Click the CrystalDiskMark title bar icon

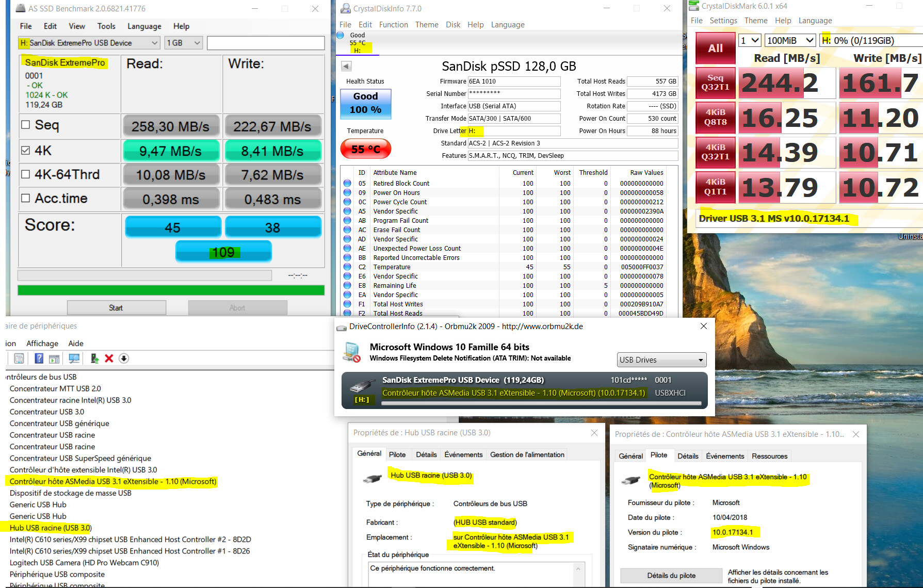[x=694, y=6]
